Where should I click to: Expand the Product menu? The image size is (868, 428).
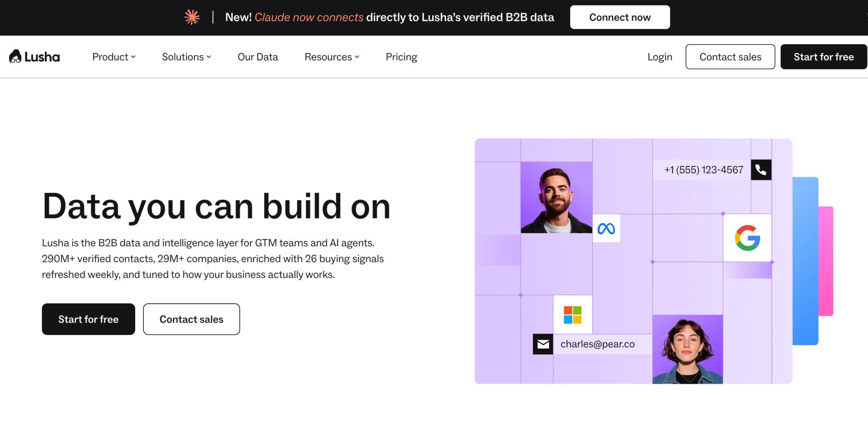coord(114,57)
